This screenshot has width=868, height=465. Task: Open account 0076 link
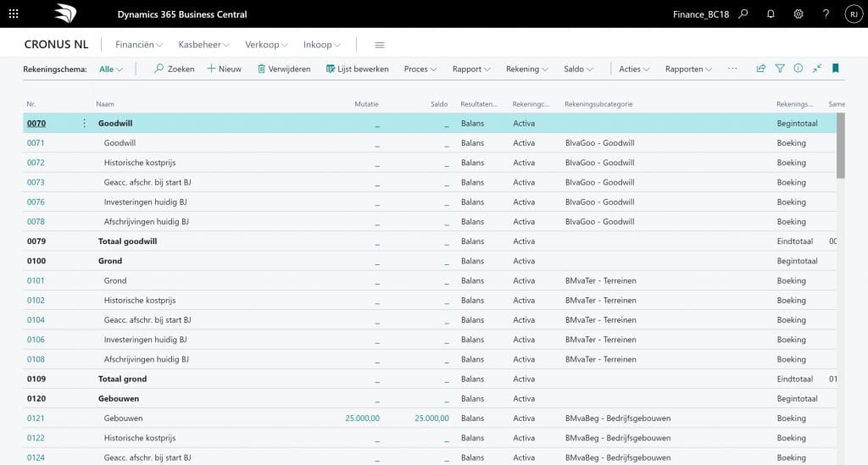click(x=36, y=202)
